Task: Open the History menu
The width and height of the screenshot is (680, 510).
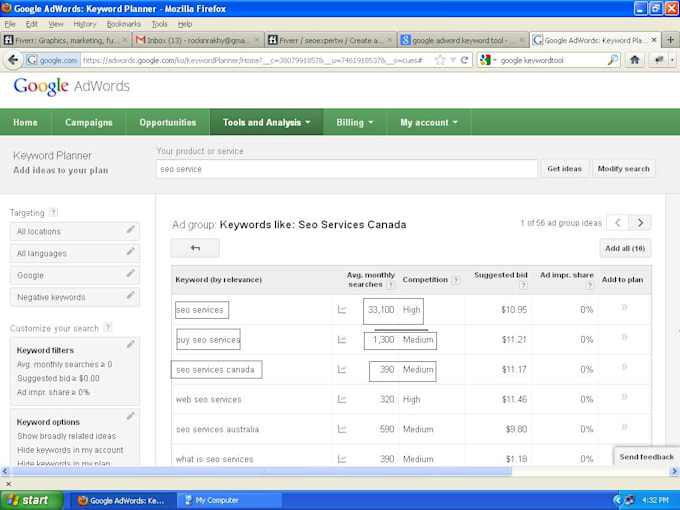Action: pos(85,24)
